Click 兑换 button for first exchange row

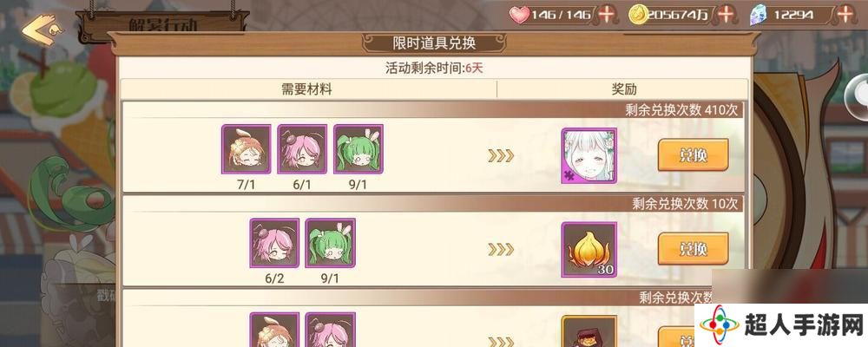pos(693,155)
